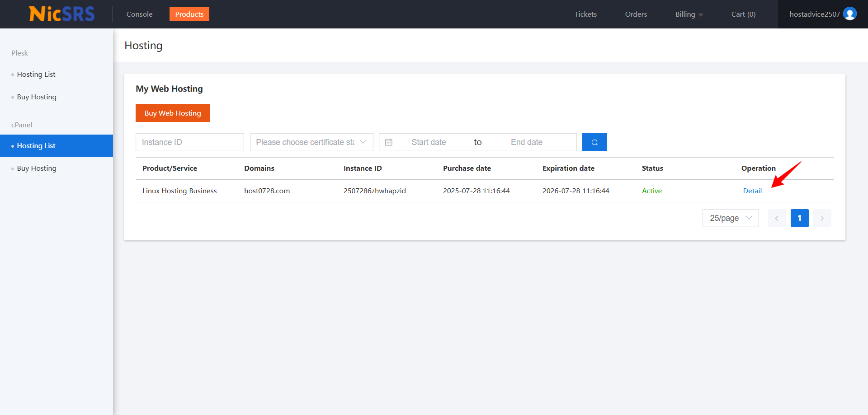Click the blue search icon button
The height and width of the screenshot is (415, 868).
(594, 142)
